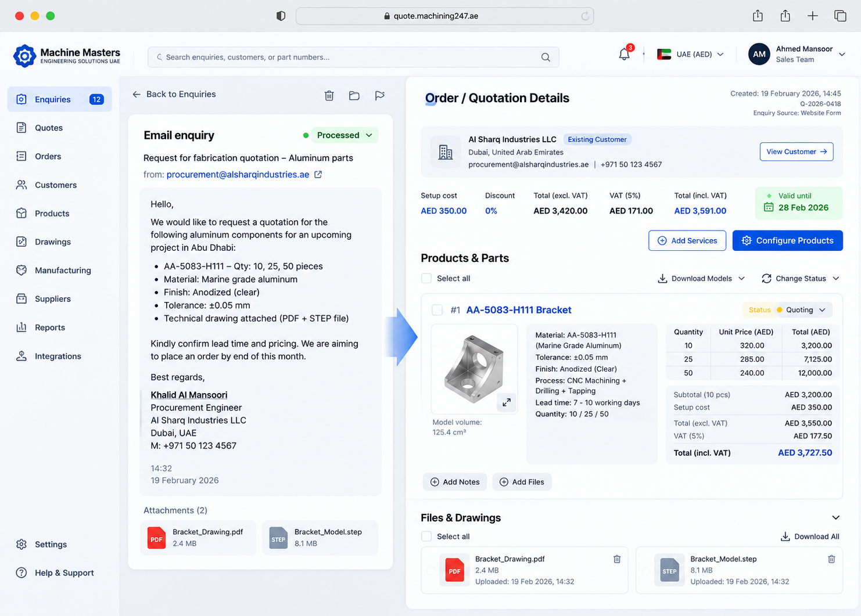Image resolution: width=861 pixels, height=616 pixels.
Task: Click the Add Files button
Action: coord(522,482)
